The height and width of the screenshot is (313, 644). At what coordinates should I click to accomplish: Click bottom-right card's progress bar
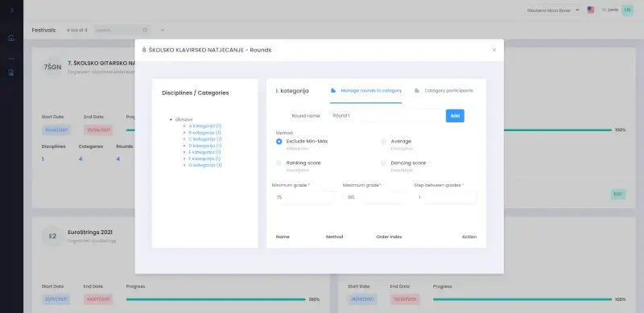click(522, 299)
